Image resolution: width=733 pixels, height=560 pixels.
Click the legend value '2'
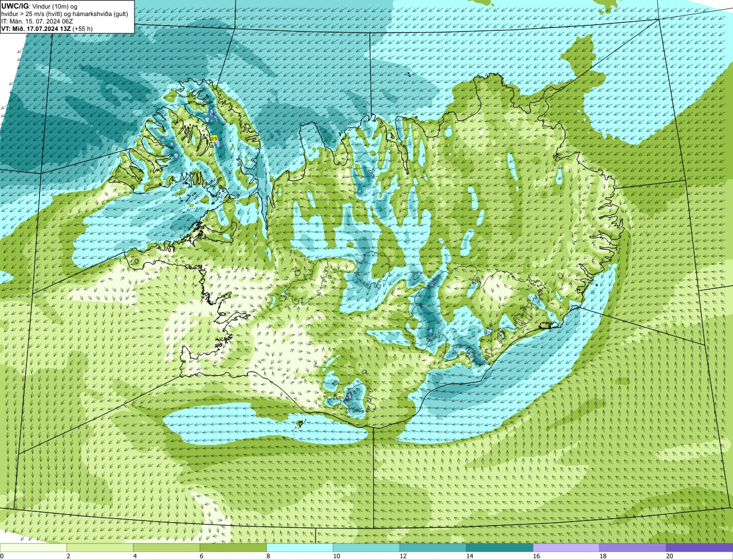coord(68,556)
